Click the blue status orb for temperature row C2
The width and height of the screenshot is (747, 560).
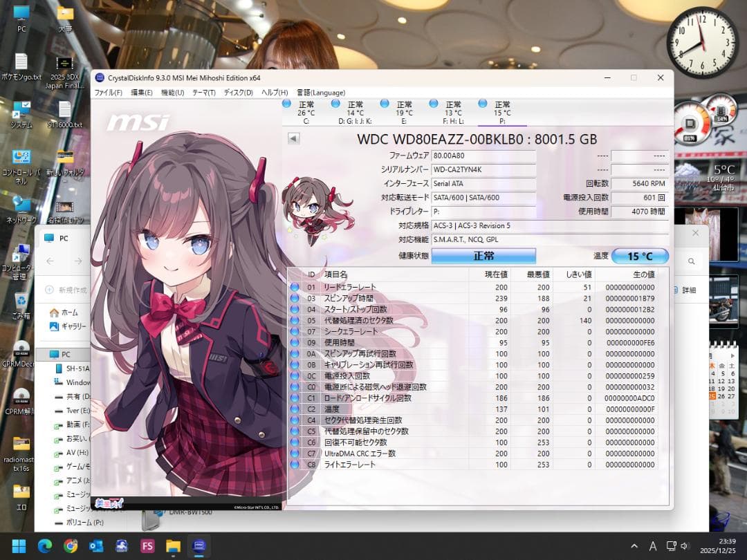coord(295,409)
